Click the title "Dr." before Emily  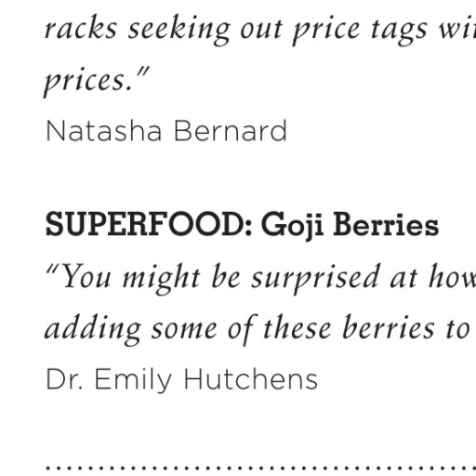[64, 379]
